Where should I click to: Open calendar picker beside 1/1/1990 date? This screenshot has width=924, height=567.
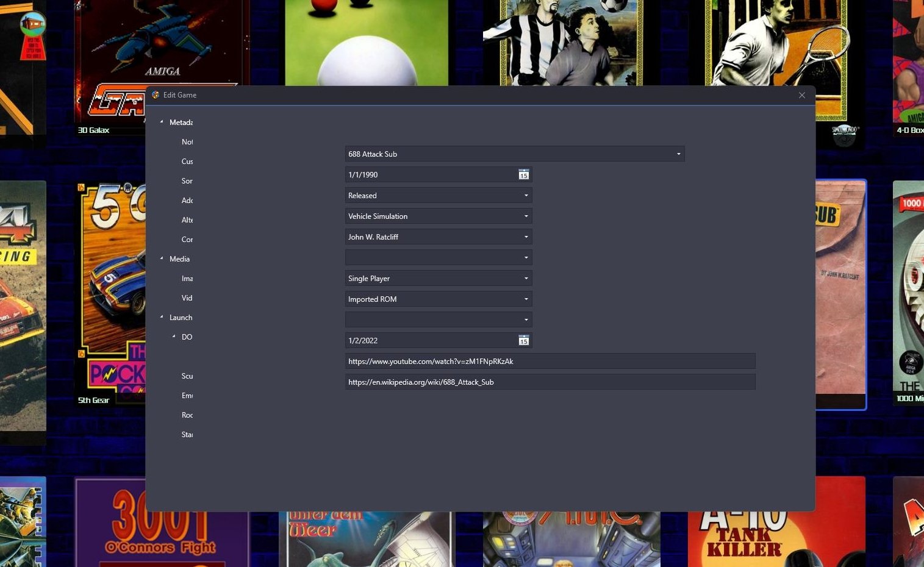pyautogui.click(x=523, y=175)
